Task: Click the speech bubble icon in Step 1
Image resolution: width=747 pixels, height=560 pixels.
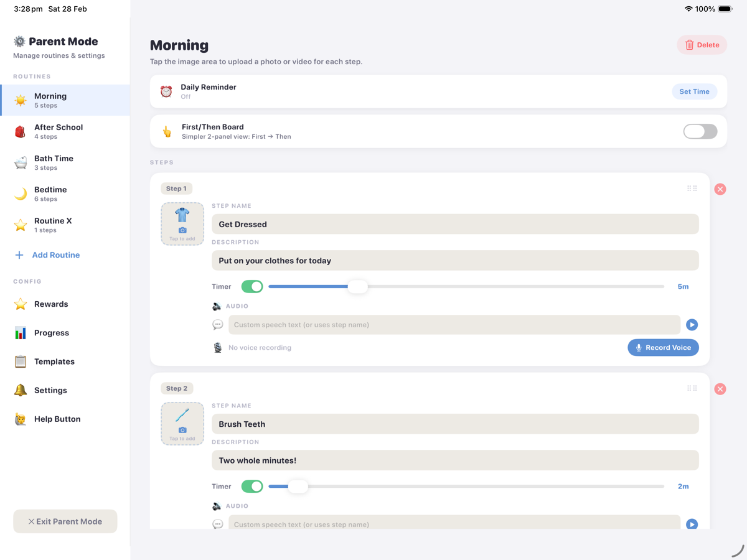Action: tap(217, 325)
